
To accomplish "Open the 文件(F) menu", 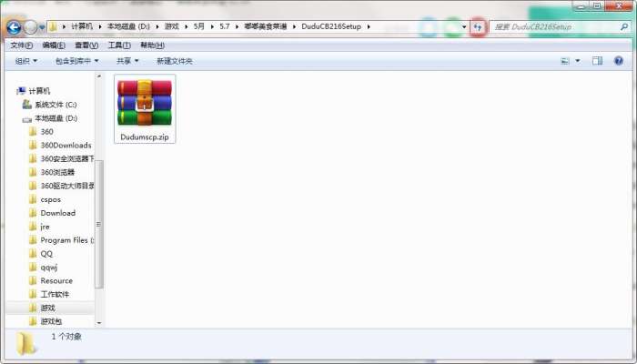I will click(22, 45).
